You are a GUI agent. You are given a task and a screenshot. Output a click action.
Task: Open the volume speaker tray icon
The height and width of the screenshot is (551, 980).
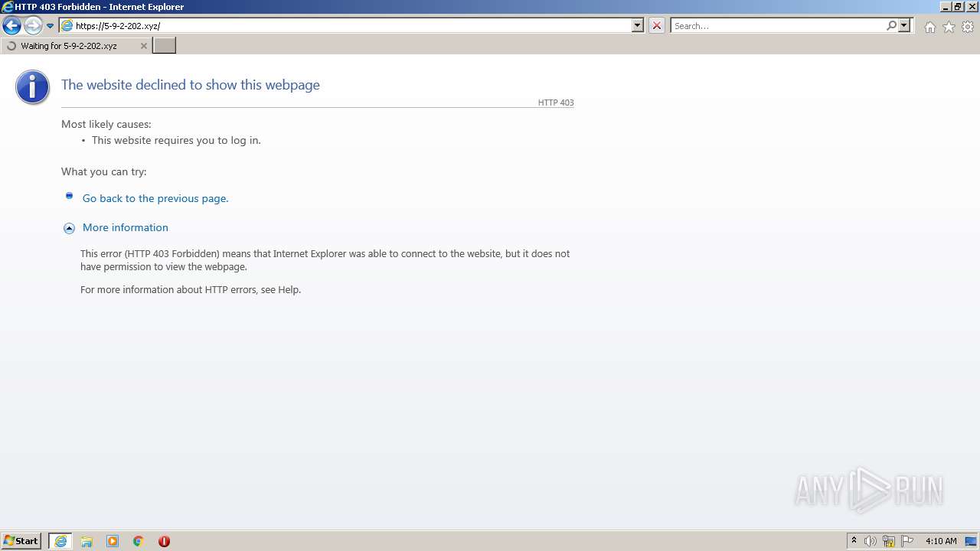(871, 541)
